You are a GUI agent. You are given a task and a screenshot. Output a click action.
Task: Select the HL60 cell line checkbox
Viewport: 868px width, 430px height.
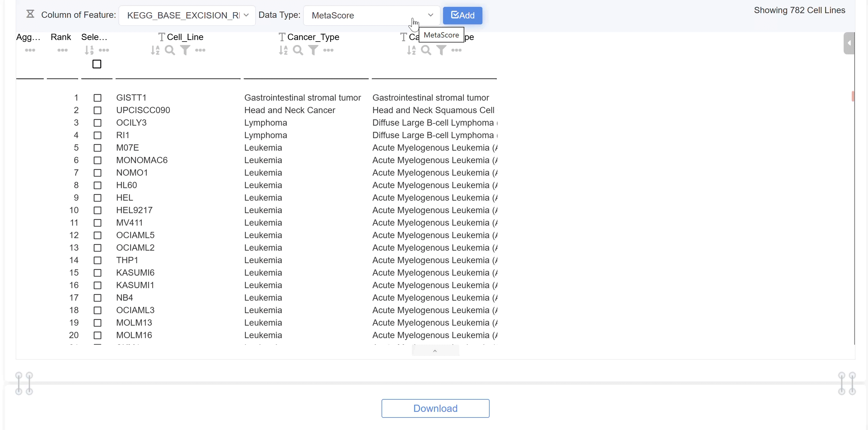97,185
